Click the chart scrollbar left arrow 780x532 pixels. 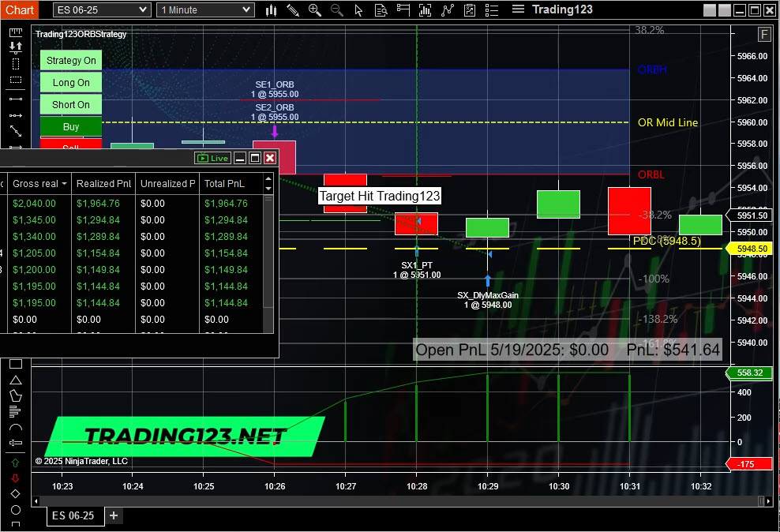tap(36, 500)
